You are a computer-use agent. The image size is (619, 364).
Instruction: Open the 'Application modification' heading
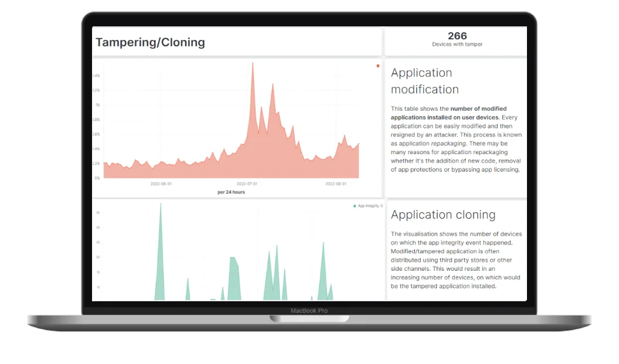tap(421, 80)
